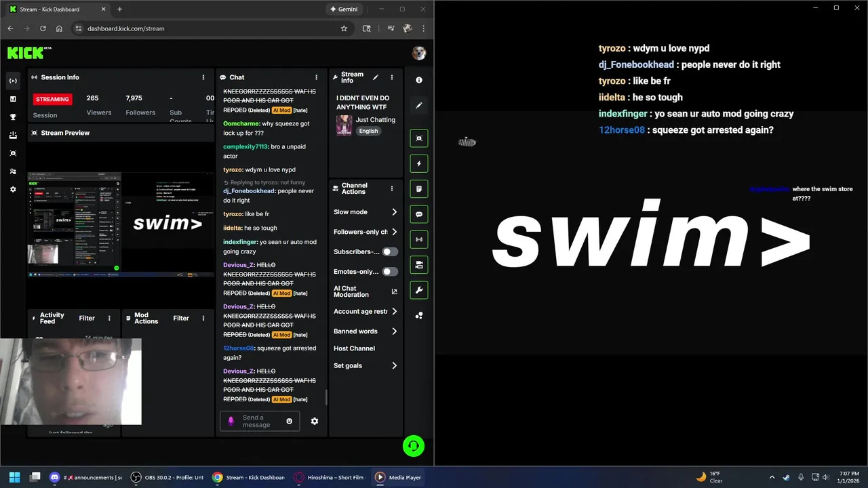Open user avatar profile menu in Kick
This screenshot has height=488, width=868.
coord(419,53)
